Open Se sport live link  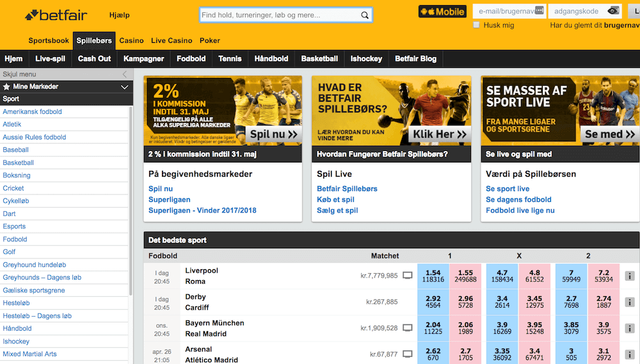pyautogui.click(x=508, y=189)
